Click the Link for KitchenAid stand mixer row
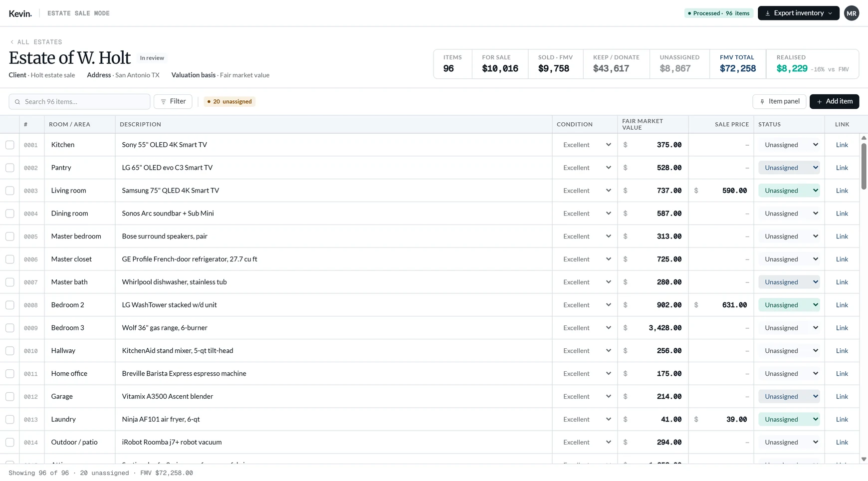The height and width of the screenshot is (481, 868). point(842,351)
